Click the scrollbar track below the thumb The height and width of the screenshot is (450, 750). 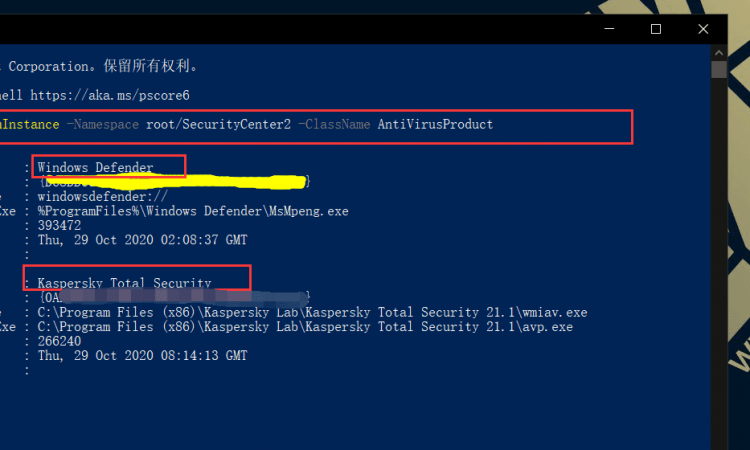pyautogui.click(x=718, y=263)
